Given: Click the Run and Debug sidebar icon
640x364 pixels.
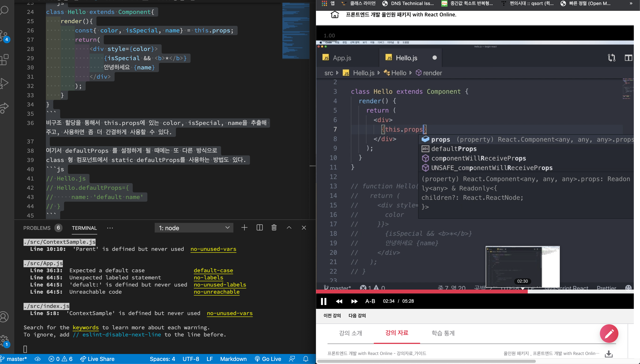Looking at the screenshot, I should pos(4,83).
